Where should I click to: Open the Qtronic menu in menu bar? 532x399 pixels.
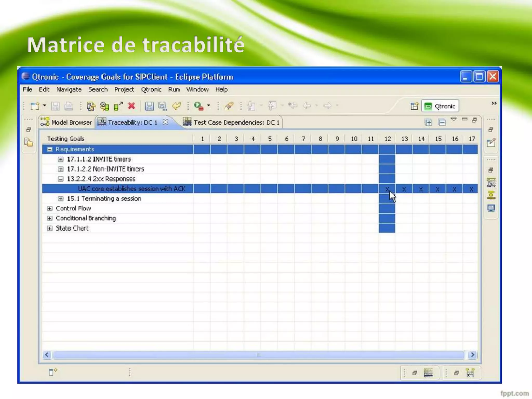[151, 89]
